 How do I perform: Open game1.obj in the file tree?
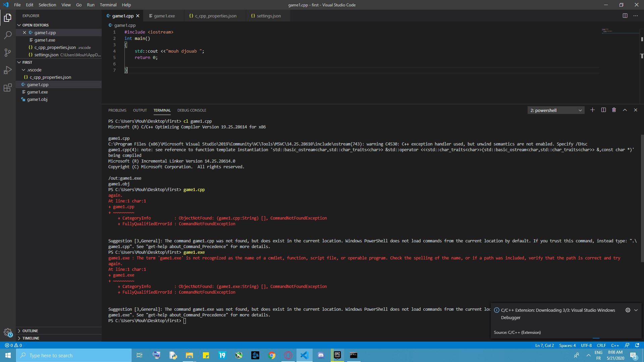click(x=37, y=100)
